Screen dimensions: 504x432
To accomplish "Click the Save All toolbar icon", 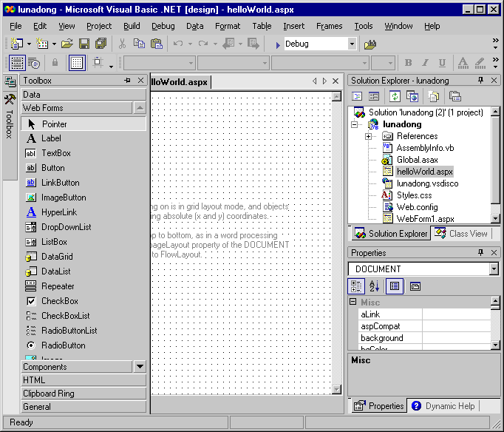I will [x=101, y=44].
